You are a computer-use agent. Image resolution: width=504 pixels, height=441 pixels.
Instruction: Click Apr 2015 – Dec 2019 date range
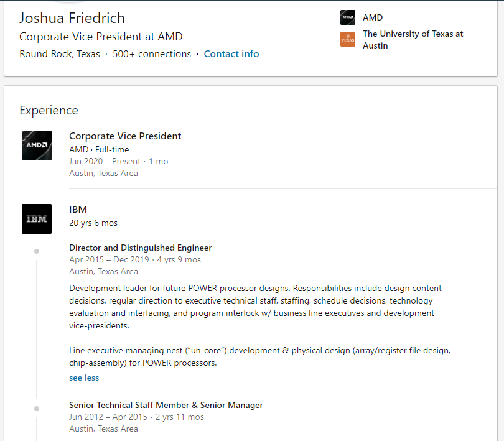109,260
